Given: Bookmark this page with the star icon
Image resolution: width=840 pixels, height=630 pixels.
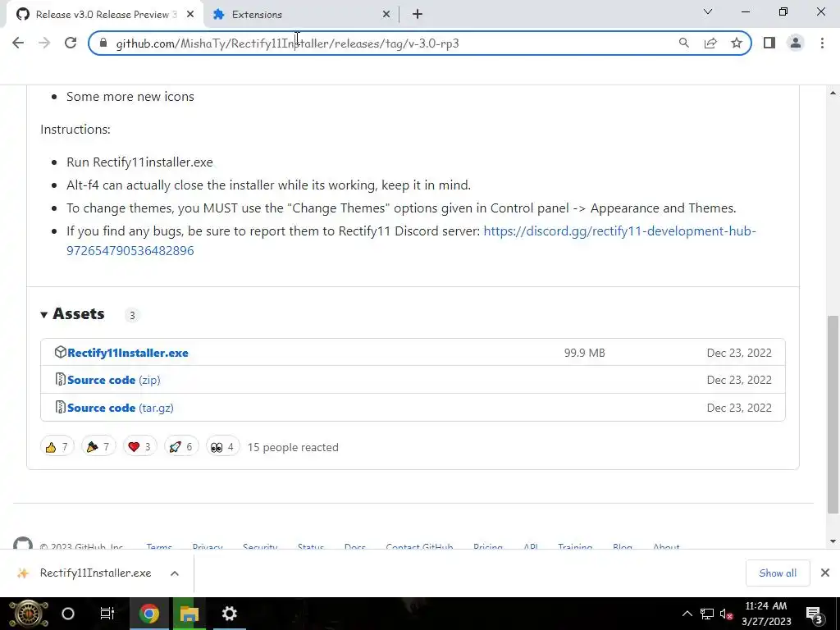Looking at the screenshot, I should (x=737, y=43).
